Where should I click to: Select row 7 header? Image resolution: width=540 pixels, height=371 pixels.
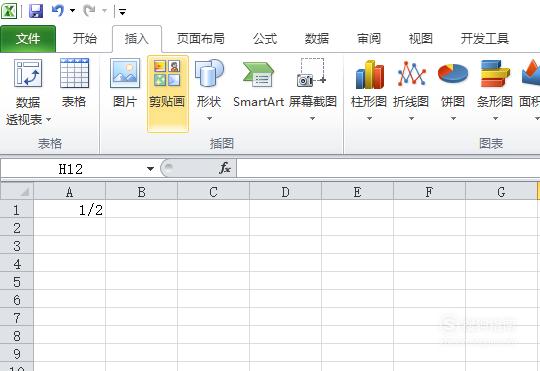pyautogui.click(x=17, y=317)
